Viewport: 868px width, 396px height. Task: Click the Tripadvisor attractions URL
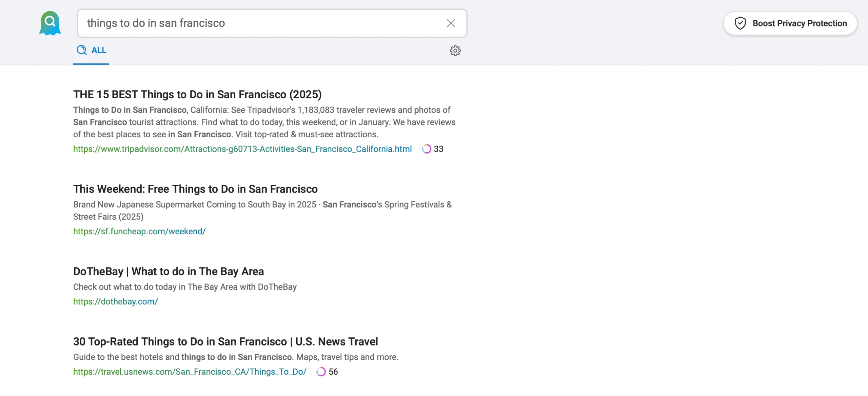point(242,149)
